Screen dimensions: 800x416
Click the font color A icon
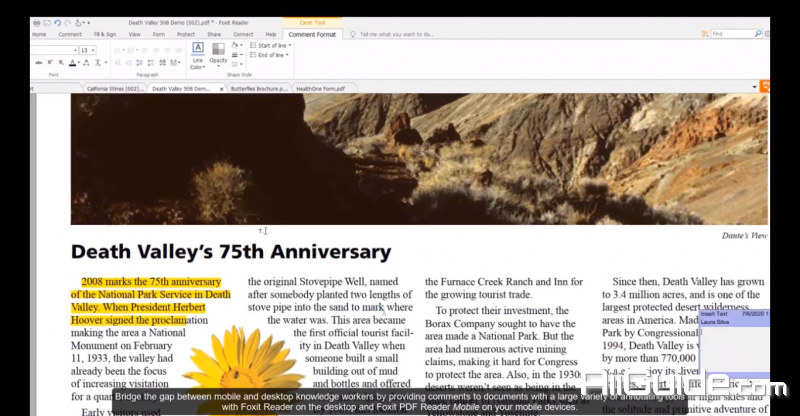coord(72,62)
